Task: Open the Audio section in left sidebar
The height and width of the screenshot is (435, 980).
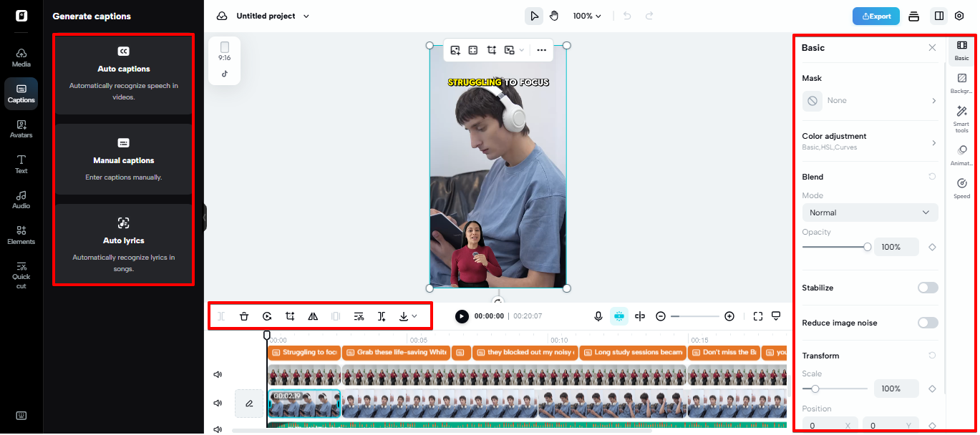Action: tap(21, 199)
